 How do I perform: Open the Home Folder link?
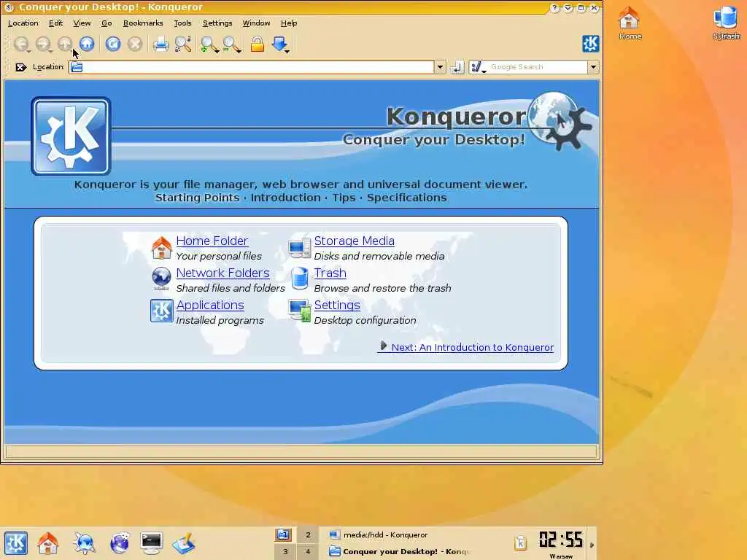[x=212, y=241]
